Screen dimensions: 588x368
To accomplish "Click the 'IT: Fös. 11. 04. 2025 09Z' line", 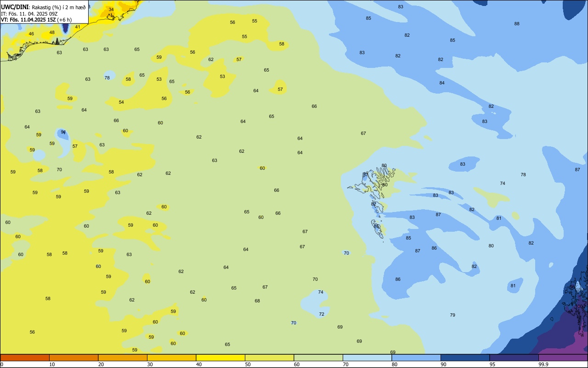I will 29,14.
